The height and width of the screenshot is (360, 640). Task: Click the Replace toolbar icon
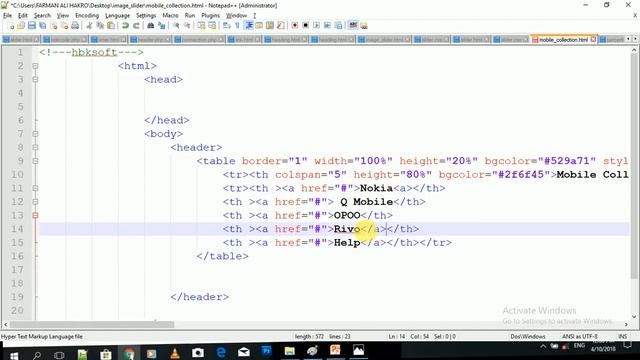tap(162, 26)
